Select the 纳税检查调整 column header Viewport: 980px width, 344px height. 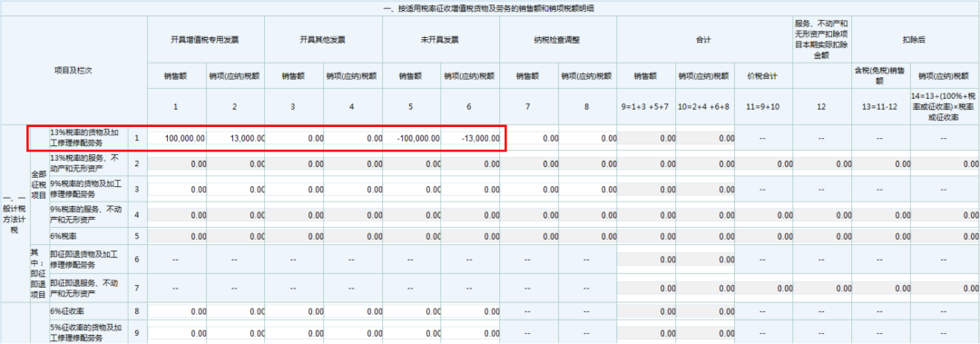pyautogui.click(x=558, y=39)
